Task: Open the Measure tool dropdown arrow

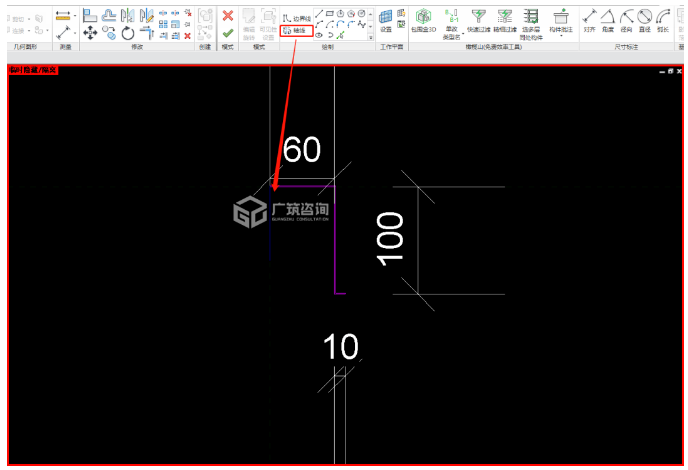Action: [x=75, y=15]
